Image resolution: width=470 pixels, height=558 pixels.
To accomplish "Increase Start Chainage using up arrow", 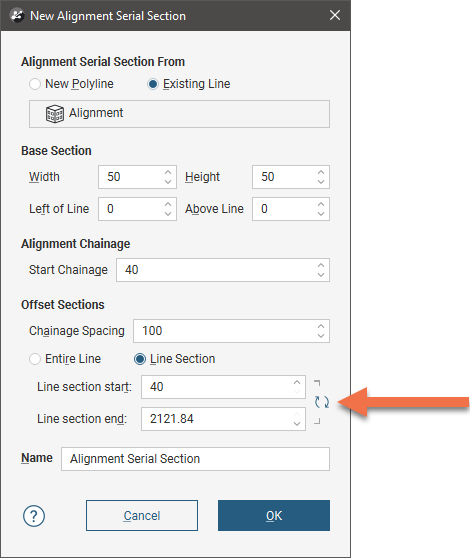I will (x=321, y=265).
